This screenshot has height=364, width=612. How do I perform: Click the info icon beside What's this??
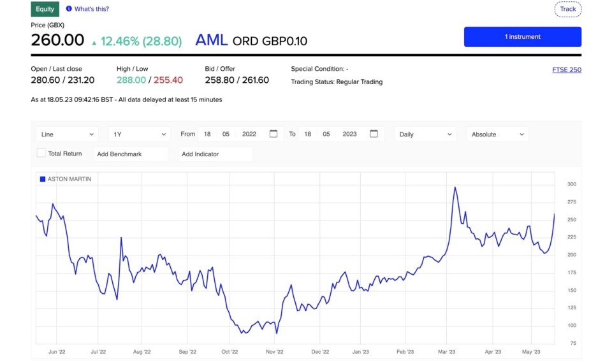click(x=69, y=8)
